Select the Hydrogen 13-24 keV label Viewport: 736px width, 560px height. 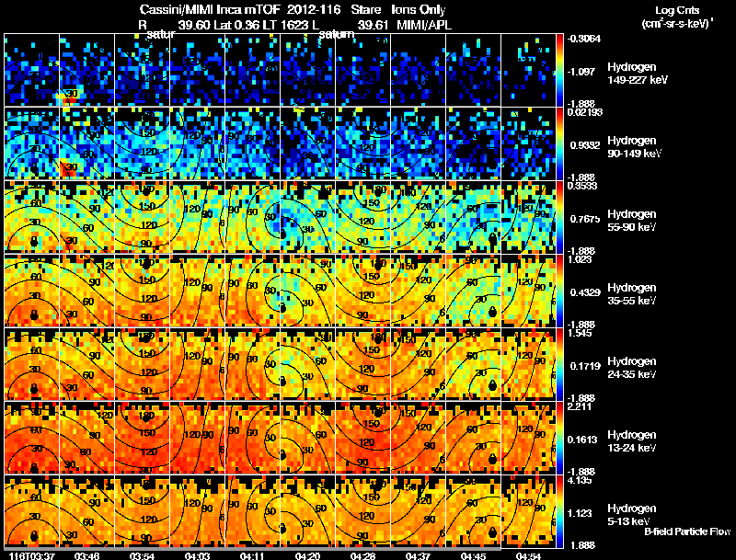[632, 441]
